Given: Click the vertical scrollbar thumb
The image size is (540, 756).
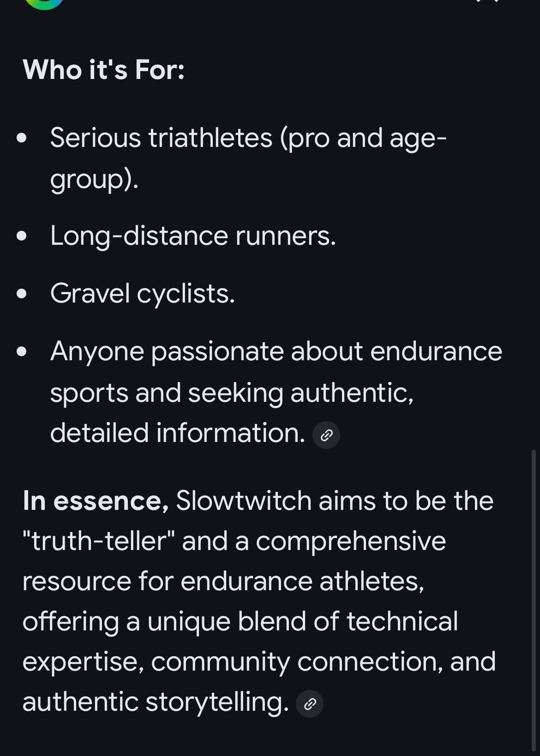Looking at the screenshot, I should click(x=534, y=600).
